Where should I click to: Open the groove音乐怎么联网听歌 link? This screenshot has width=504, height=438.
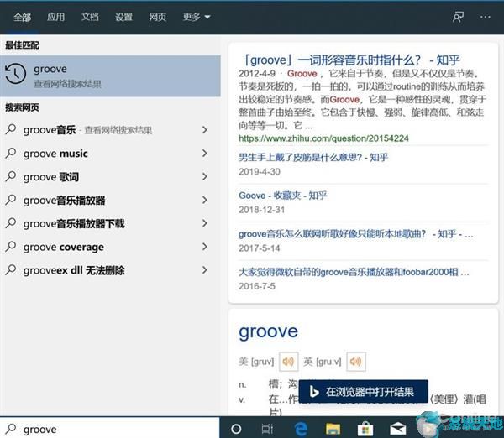pos(356,234)
